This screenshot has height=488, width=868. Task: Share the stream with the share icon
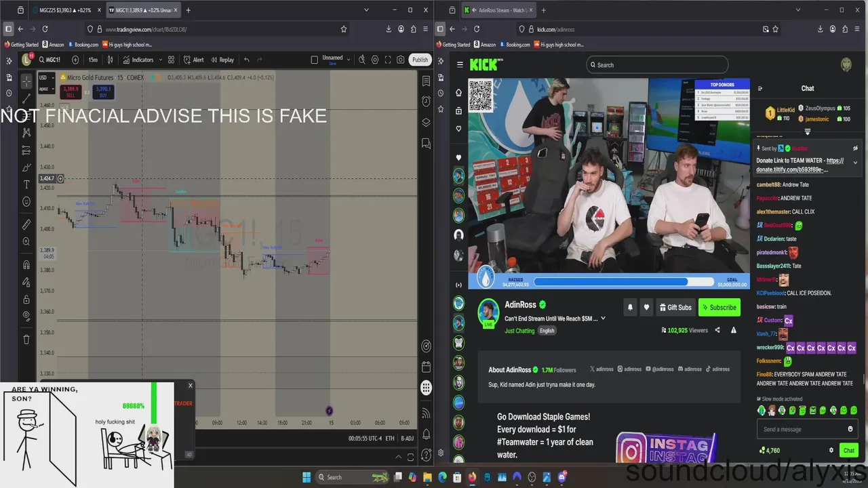[717, 330]
